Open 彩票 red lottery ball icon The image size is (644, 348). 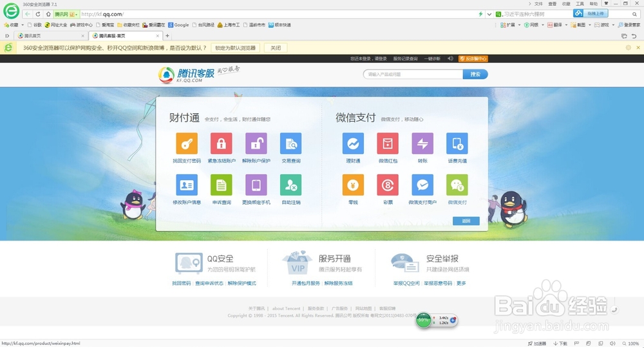[388, 185]
